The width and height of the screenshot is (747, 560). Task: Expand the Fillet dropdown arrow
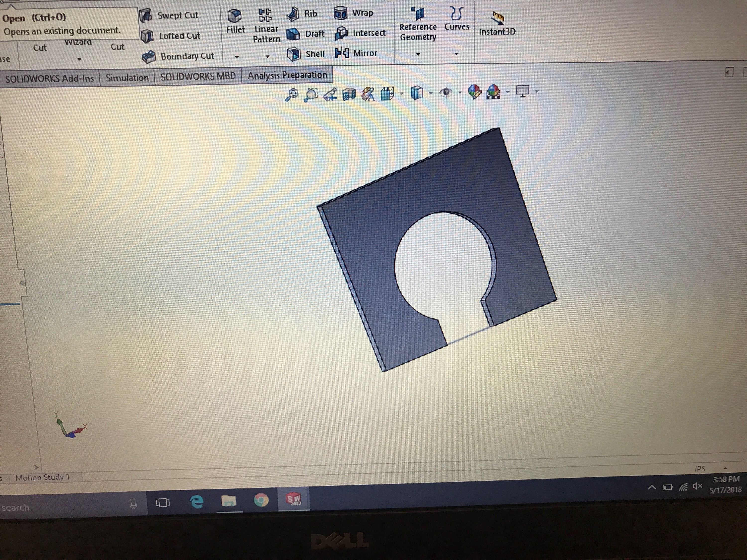click(x=237, y=57)
